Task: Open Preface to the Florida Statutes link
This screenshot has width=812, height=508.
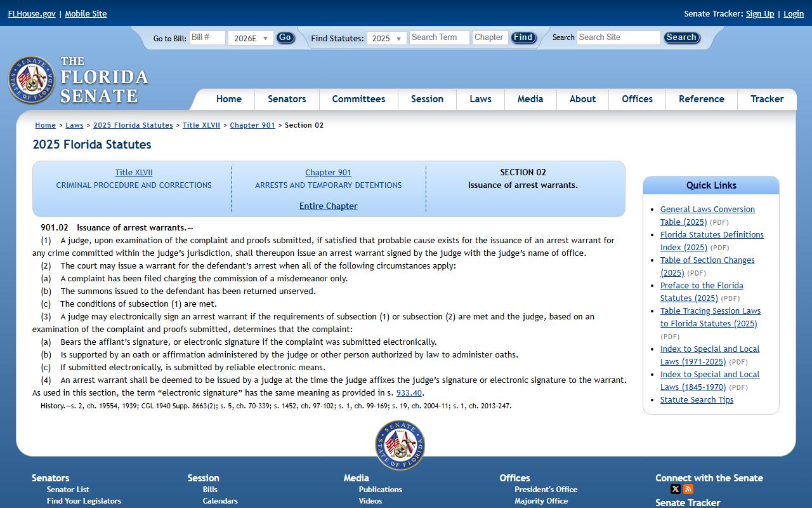Action: [x=702, y=291]
